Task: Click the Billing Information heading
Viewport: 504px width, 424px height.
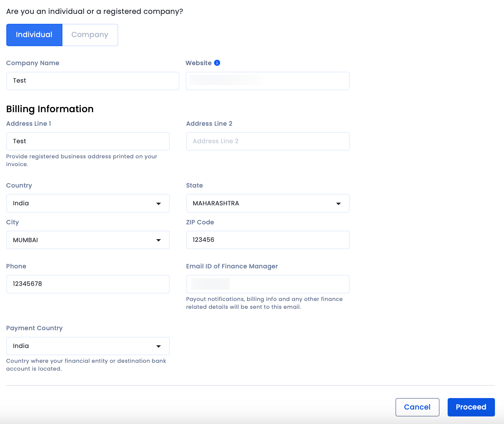Action: (x=50, y=109)
